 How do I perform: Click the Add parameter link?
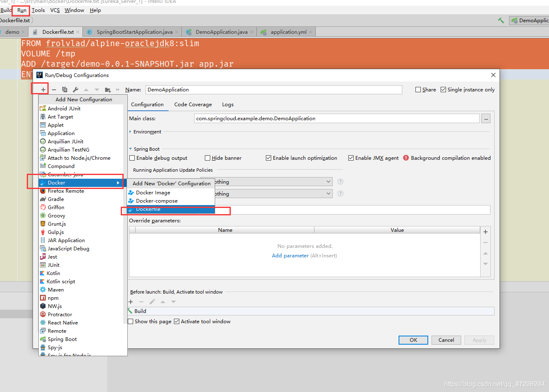[290, 256]
